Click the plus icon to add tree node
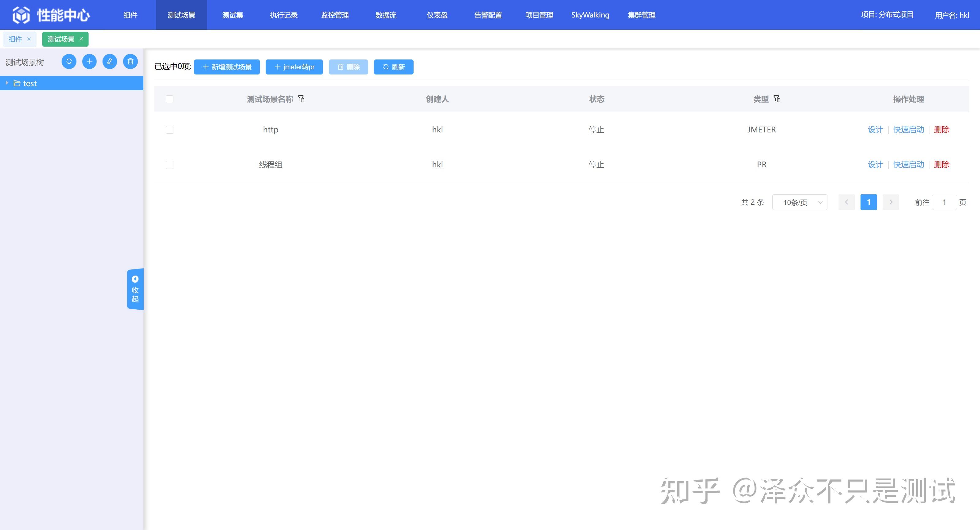Image resolution: width=980 pixels, height=530 pixels. click(x=89, y=61)
